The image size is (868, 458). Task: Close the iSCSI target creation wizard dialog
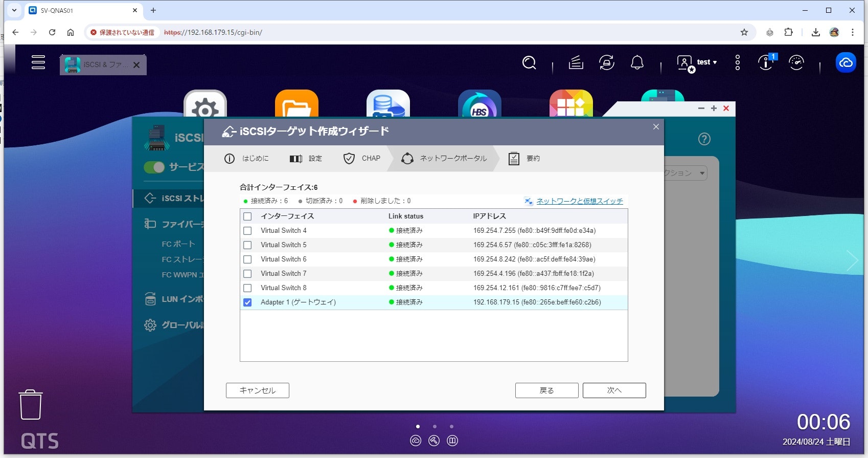(x=656, y=127)
